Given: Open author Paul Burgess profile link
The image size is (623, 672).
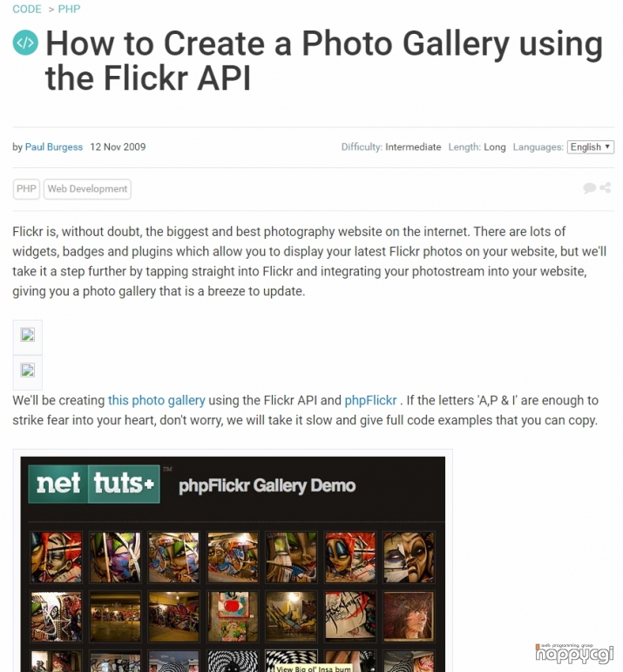Looking at the screenshot, I should 54,147.
